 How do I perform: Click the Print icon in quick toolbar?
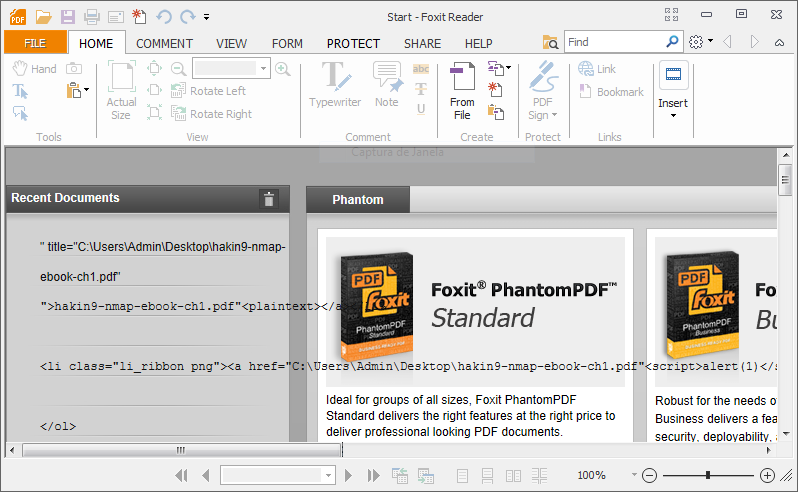pyautogui.click(x=92, y=17)
